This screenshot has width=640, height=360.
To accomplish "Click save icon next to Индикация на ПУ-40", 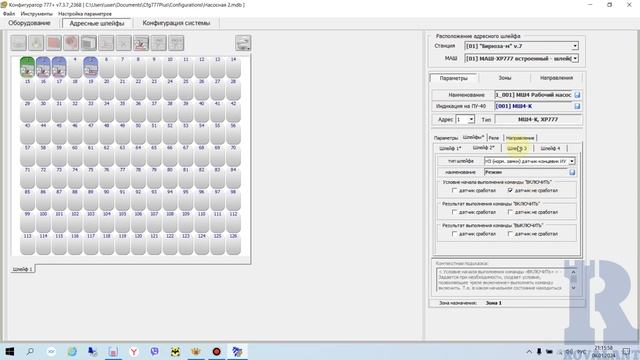I will click(x=577, y=106).
